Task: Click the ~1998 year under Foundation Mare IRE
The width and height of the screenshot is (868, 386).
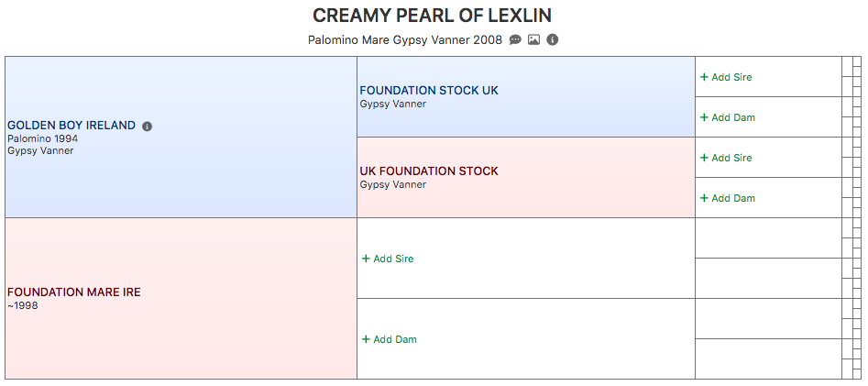Action: pyautogui.click(x=23, y=305)
